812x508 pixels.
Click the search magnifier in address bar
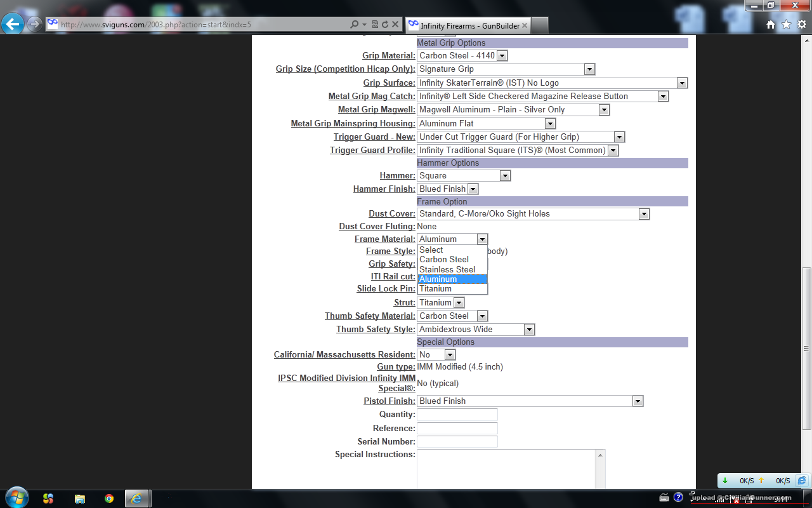[x=355, y=25]
